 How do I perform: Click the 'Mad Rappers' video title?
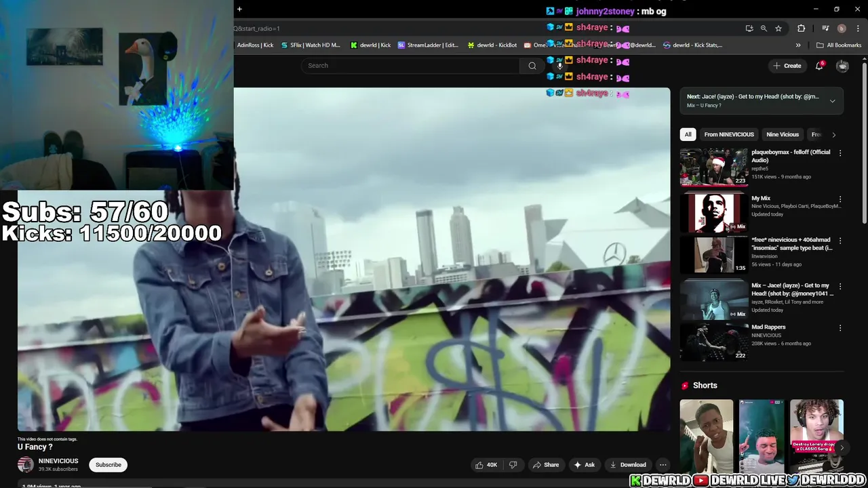pyautogui.click(x=768, y=327)
